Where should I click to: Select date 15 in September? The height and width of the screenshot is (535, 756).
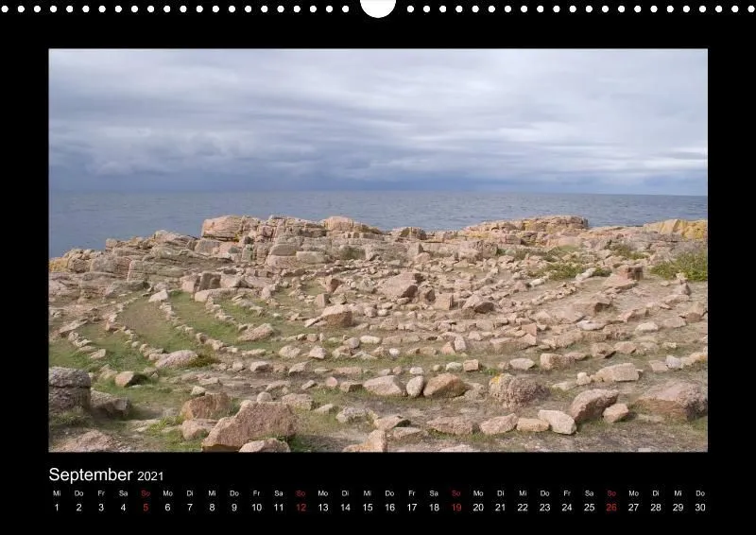click(368, 508)
